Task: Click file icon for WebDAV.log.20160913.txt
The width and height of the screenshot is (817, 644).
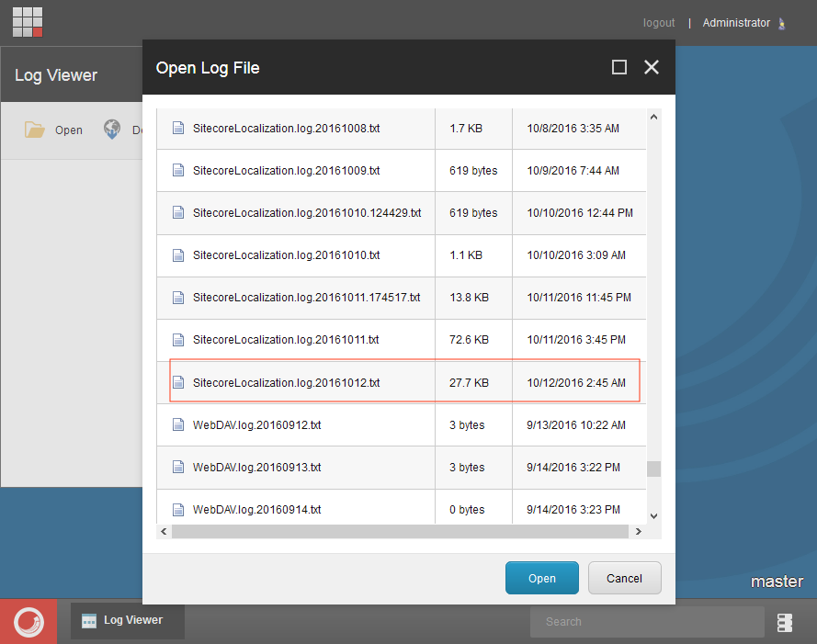Action: pyautogui.click(x=178, y=467)
